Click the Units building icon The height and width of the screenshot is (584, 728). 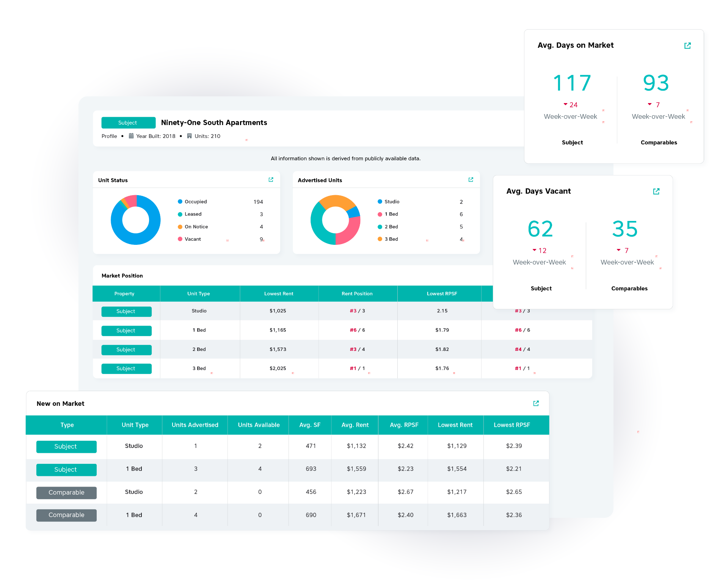coord(189,136)
